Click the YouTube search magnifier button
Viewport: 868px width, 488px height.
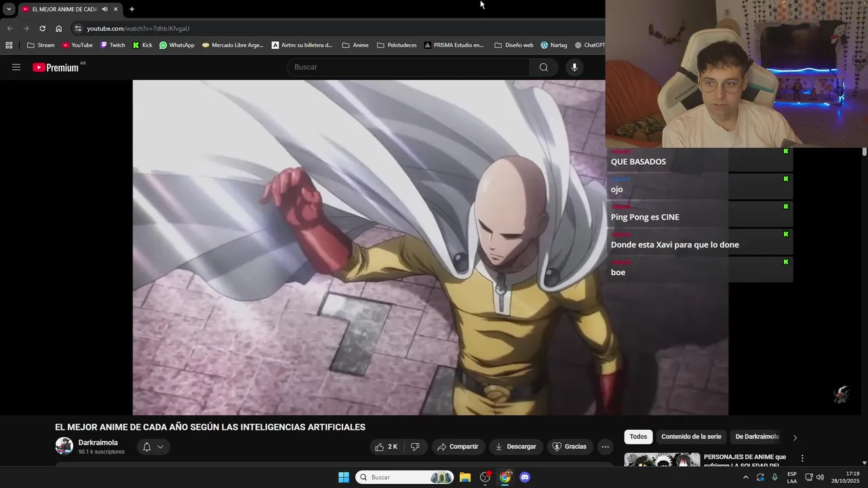pos(543,67)
